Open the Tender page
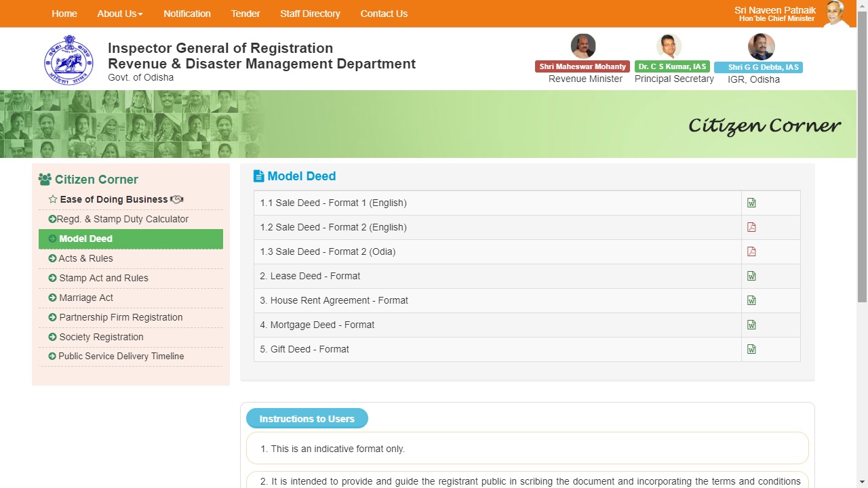This screenshot has height=488, width=868. 245,14
